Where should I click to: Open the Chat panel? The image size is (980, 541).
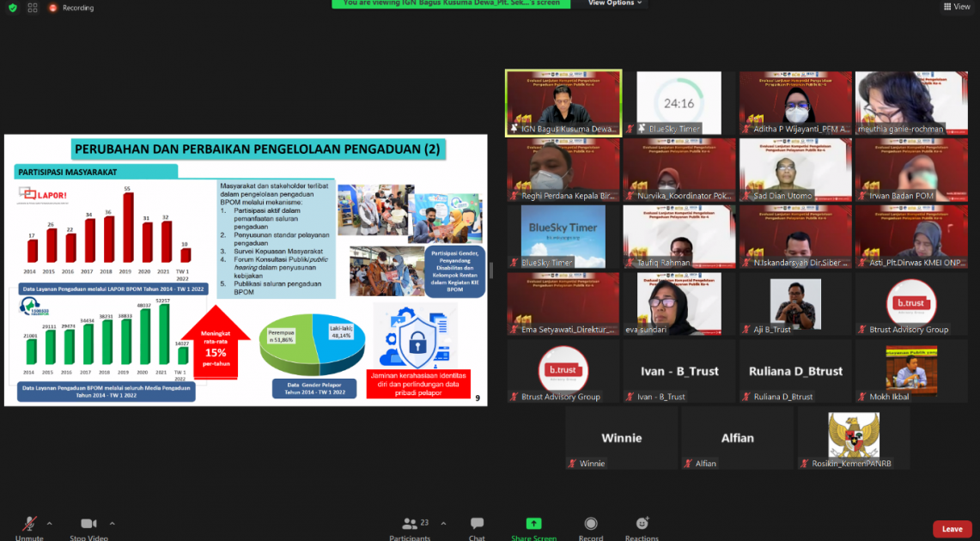(x=477, y=526)
